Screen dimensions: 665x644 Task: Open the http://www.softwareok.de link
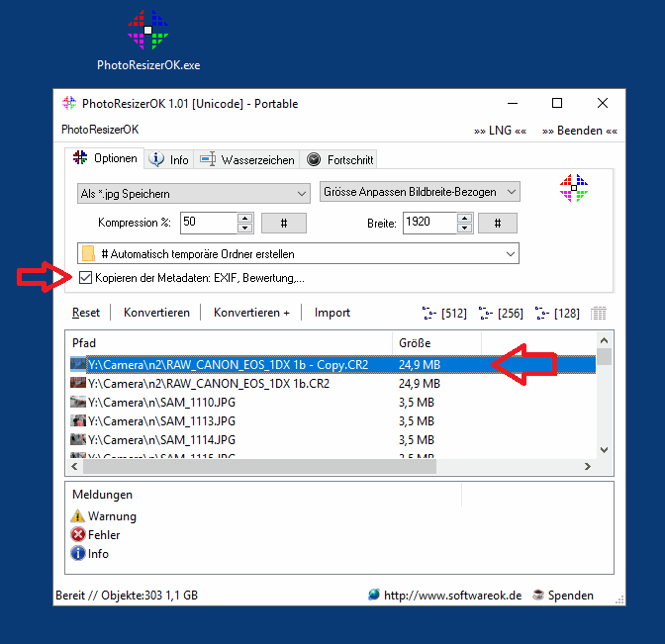pyautogui.click(x=452, y=596)
